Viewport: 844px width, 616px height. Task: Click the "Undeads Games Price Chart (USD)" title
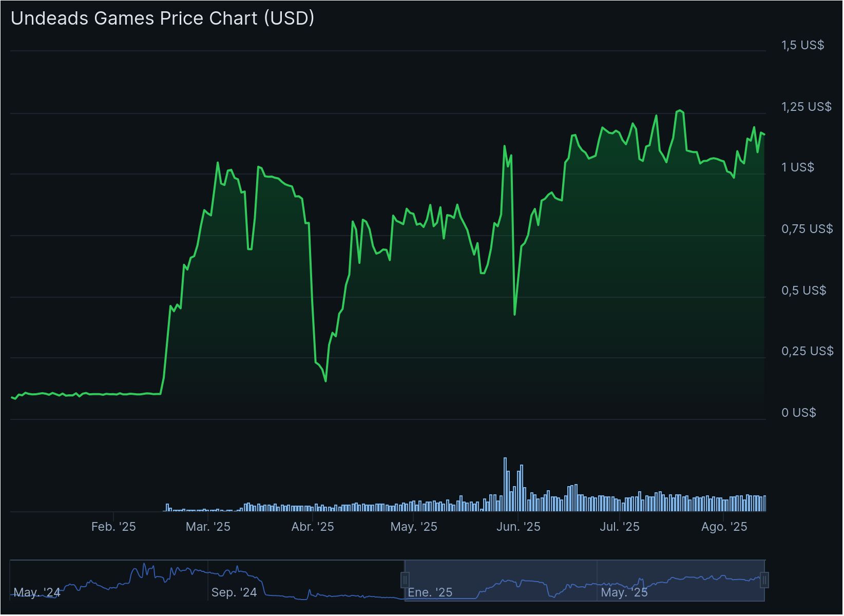(x=163, y=18)
